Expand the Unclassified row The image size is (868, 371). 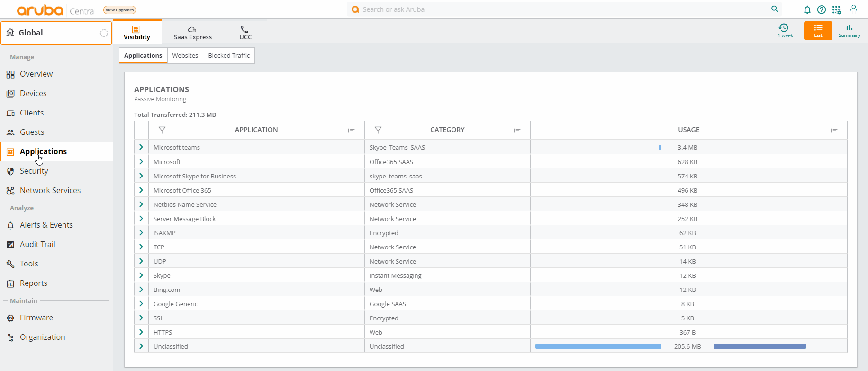click(141, 346)
